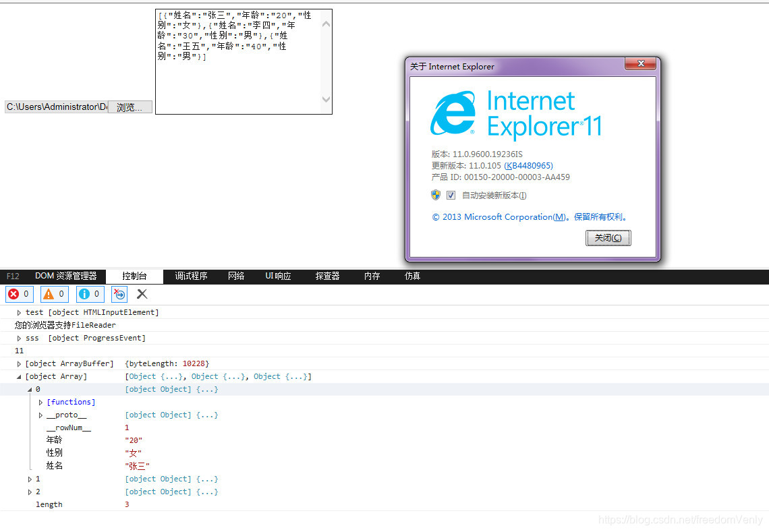Image resolution: width=769 pixels, height=532 pixels.
Task: Open the KB4480965 update link
Action: tap(529, 166)
